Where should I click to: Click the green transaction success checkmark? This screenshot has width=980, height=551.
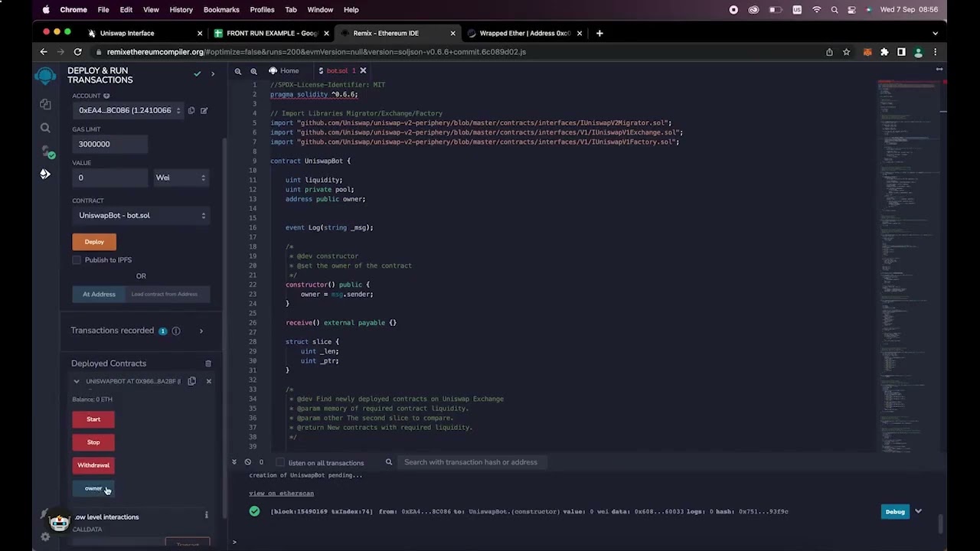[254, 511]
